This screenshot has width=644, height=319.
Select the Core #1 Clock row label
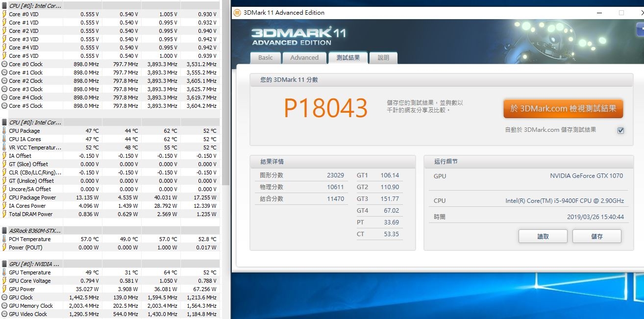(25, 73)
